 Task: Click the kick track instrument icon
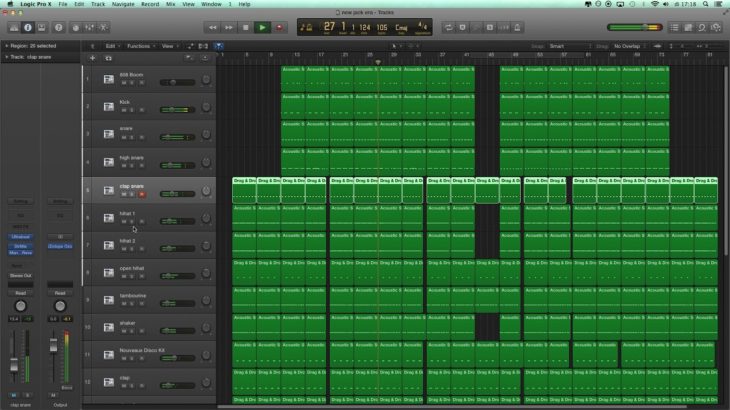click(x=108, y=107)
